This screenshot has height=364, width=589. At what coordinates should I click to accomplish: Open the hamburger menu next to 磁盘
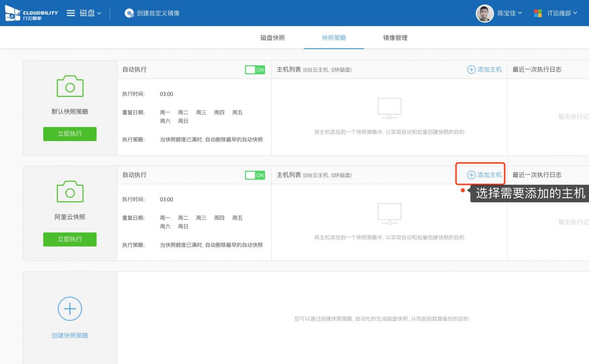tap(71, 13)
